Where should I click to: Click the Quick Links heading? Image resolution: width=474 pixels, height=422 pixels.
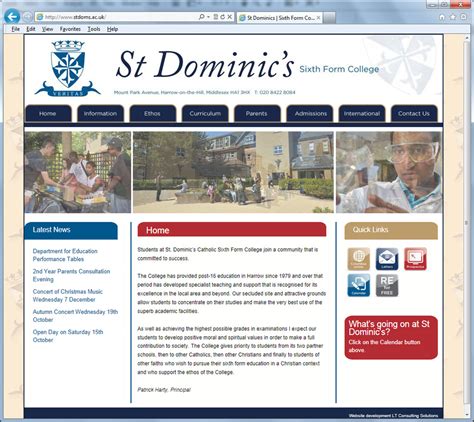(370, 230)
